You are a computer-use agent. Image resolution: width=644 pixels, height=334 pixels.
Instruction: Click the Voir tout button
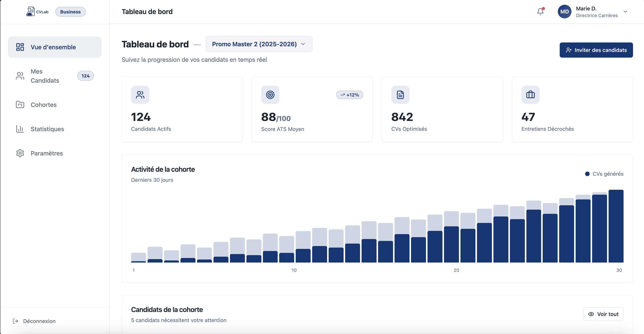coord(603,314)
